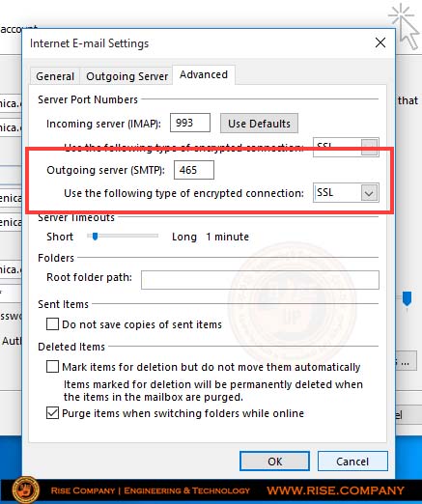422x504 pixels.
Task: Open the incoming IMAP encryption type dropdown
Action: click(346, 147)
